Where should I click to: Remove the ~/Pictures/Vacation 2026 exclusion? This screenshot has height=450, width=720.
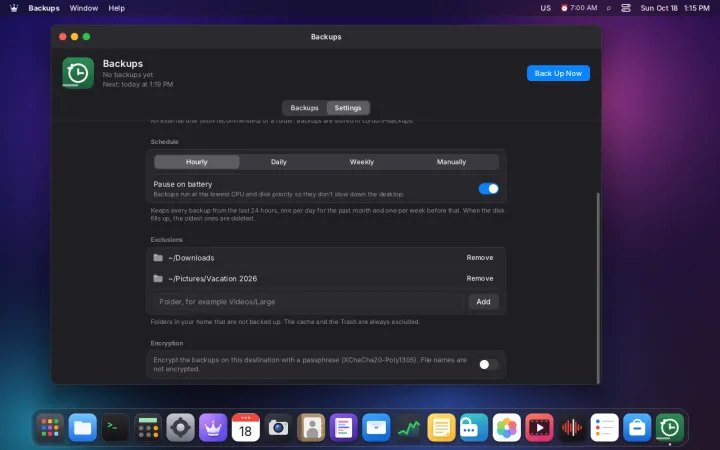click(x=480, y=278)
